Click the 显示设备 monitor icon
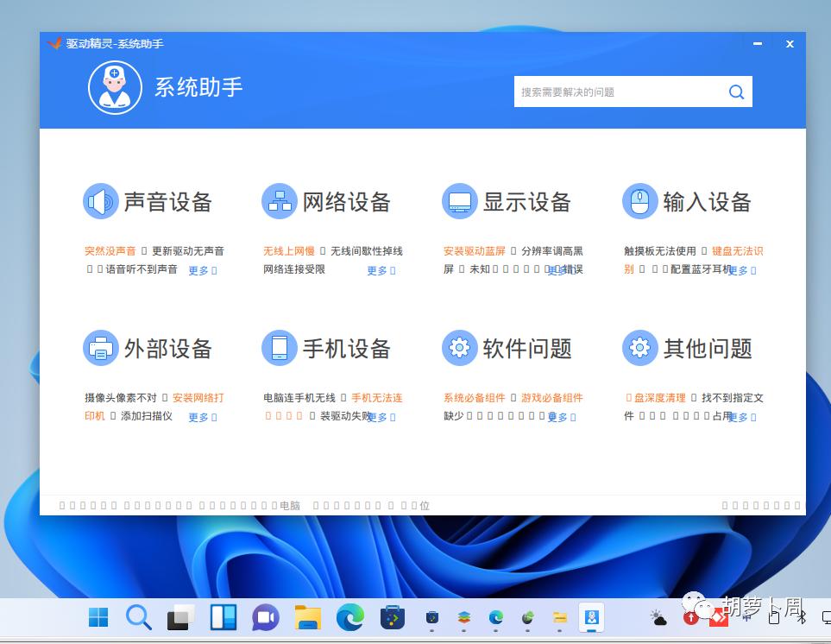Screen dimensions: 831x644 pos(461,200)
